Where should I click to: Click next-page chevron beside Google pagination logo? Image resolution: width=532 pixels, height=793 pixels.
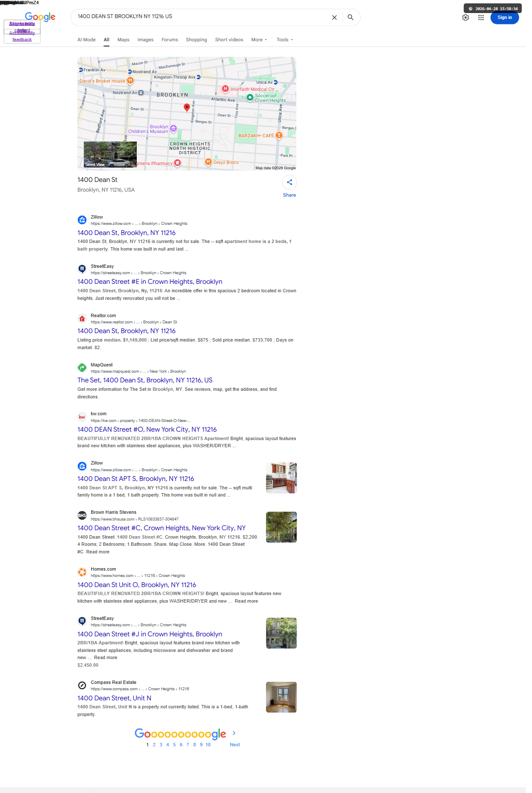(x=234, y=733)
